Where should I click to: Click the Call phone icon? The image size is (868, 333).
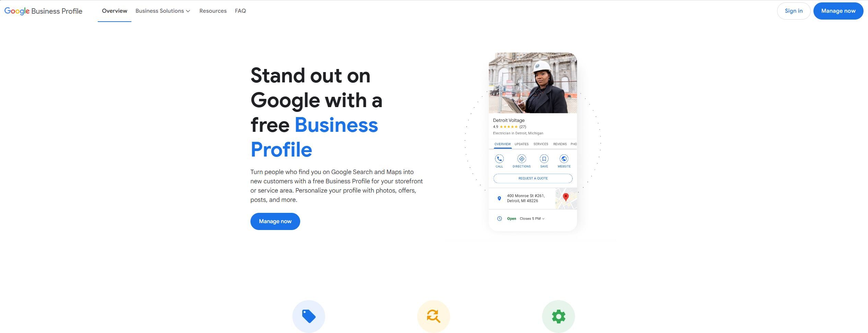click(x=499, y=159)
